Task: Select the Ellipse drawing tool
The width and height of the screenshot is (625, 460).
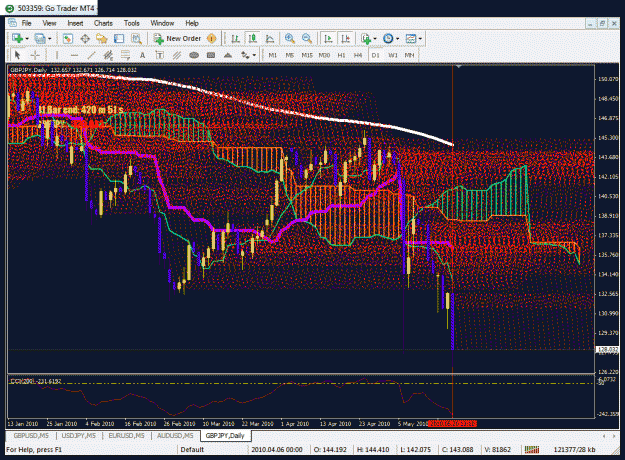Action: click(x=194, y=55)
